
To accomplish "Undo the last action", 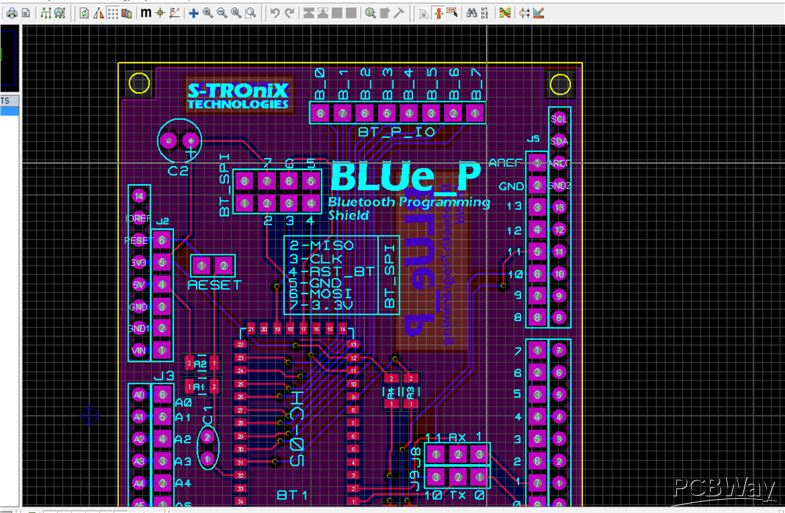I will click(275, 13).
